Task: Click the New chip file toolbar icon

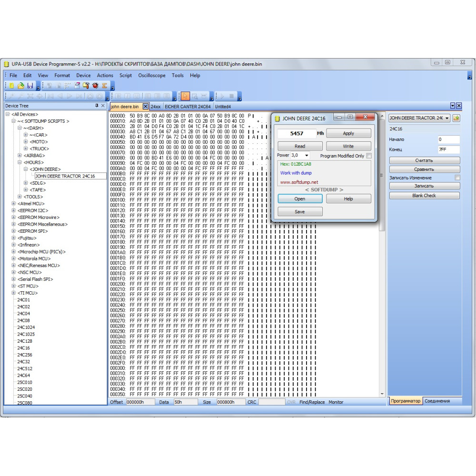Action: [x=11, y=86]
